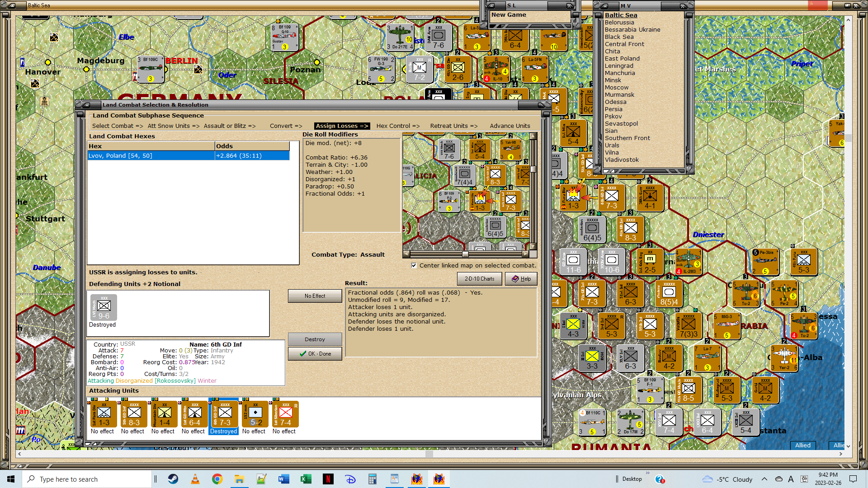
Task: Choose Sevastopol in map views list
Action: coord(621,124)
